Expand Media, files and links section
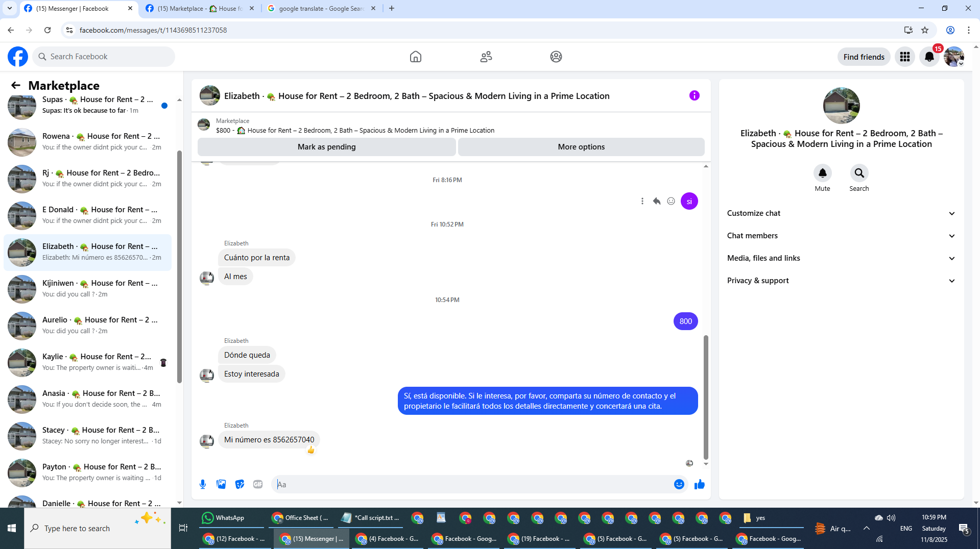This screenshot has height=549, width=980. click(841, 258)
